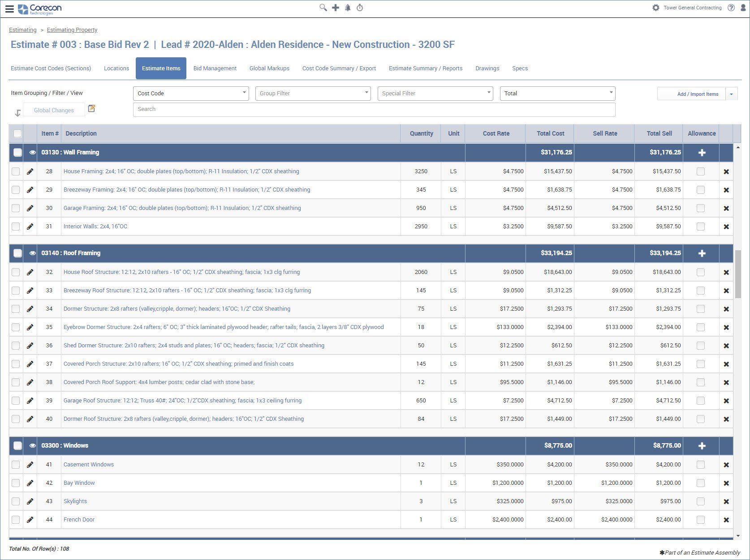The image size is (750, 560).
Task: Delete item 38 Covered Porch Roof Support row
Action: [x=726, y=383]
